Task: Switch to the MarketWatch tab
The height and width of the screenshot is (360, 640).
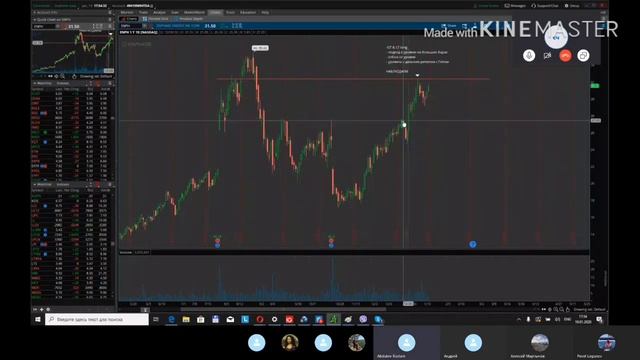Action: (x=194, y=12)
